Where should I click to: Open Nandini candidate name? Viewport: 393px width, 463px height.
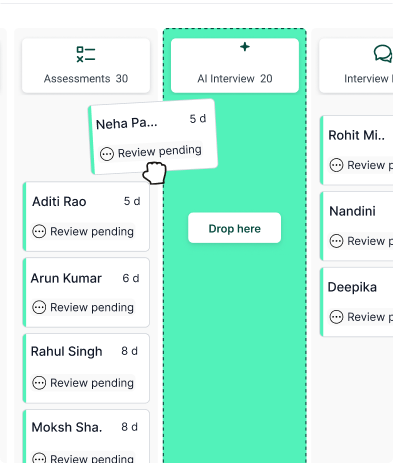pos(352,211)
